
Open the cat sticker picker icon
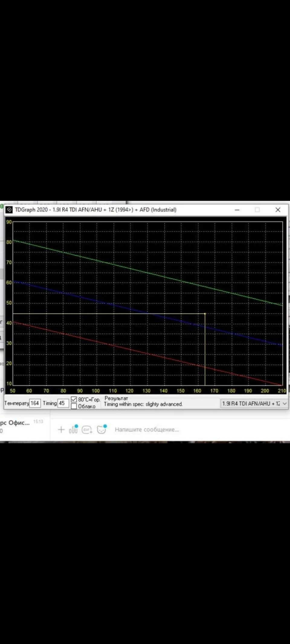pyautogui.click(x=101, y=429)
